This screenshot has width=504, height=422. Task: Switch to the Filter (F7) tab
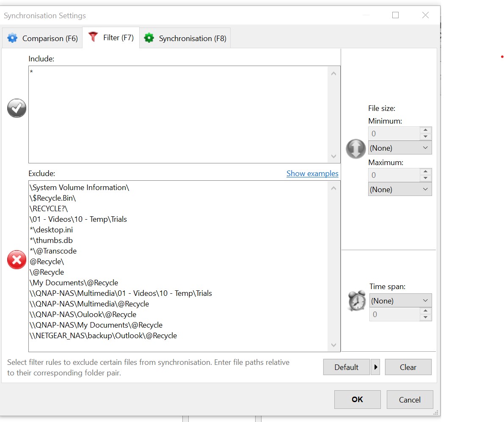(x=111, y=37)
